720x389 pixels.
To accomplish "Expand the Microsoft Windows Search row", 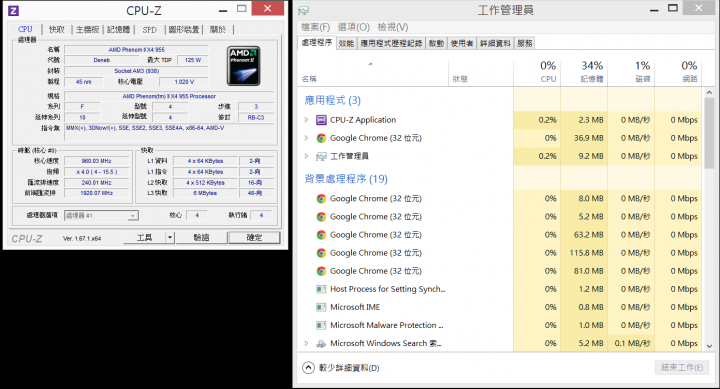I will [x=306, y=343].
